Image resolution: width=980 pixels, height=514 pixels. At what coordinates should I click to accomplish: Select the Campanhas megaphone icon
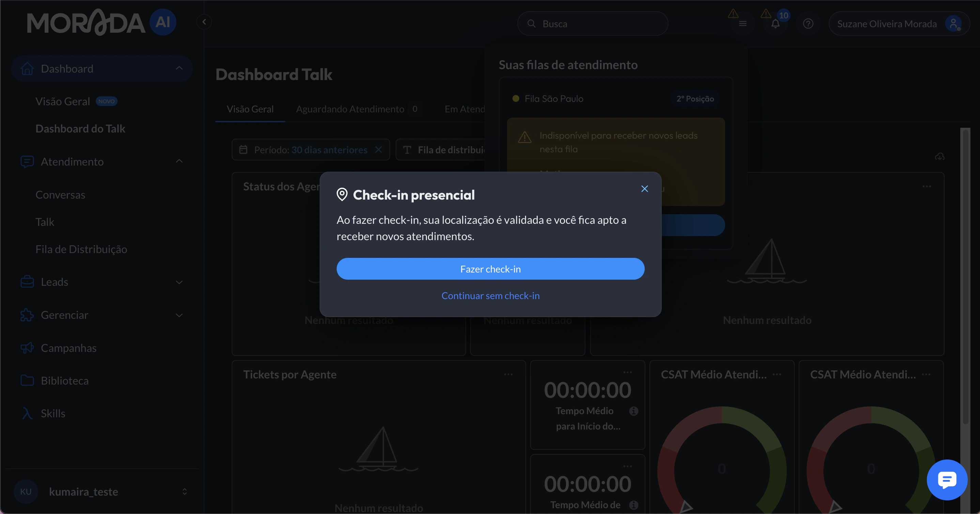click(27, 348)
